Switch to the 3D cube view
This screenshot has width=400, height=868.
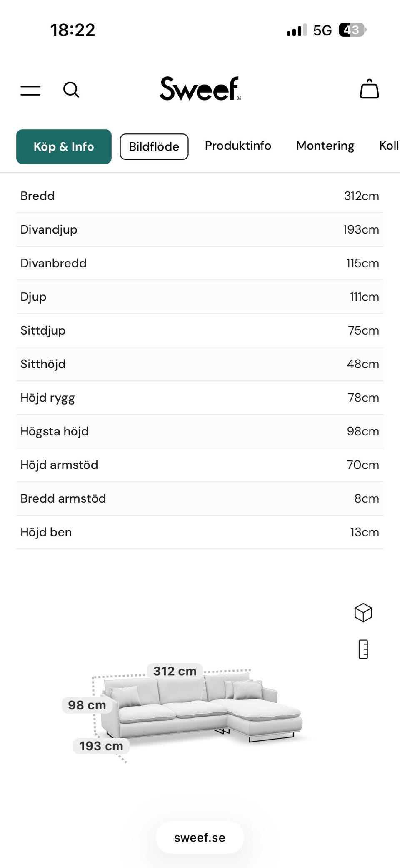coord(363,613)
